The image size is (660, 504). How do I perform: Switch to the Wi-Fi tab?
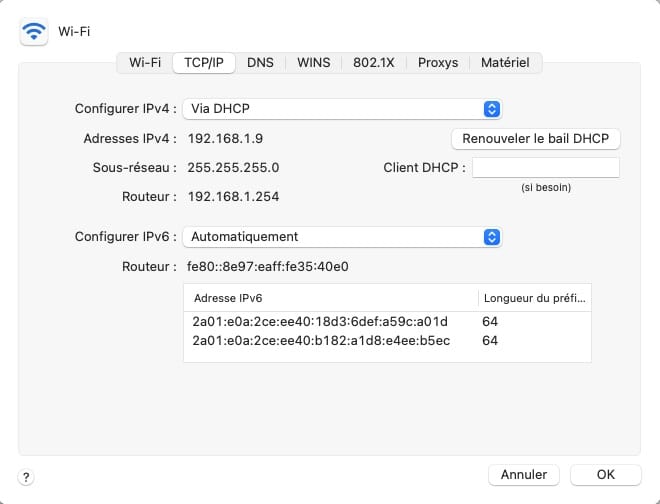tap(145, 62)
